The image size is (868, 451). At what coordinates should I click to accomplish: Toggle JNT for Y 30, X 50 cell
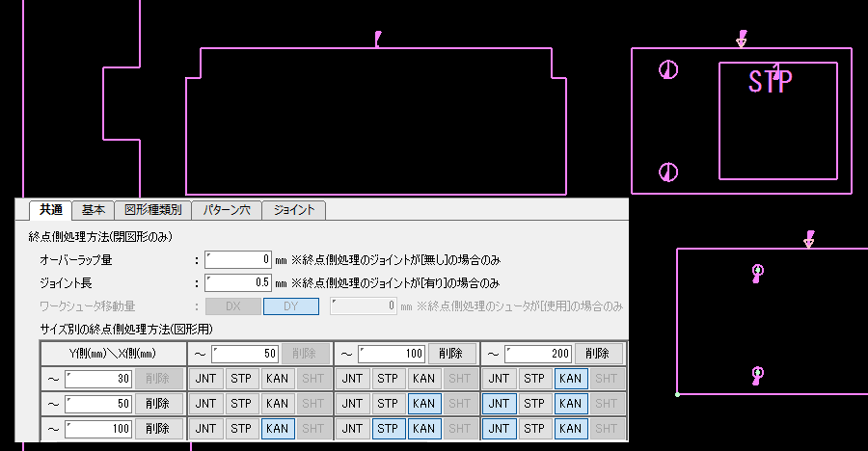(x=206, y=379)
